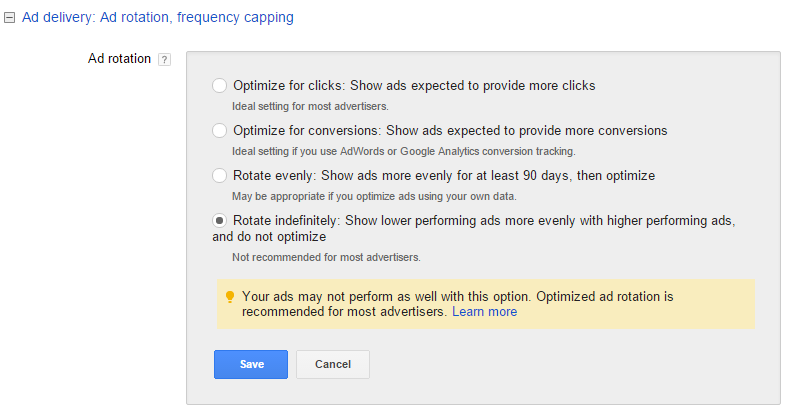Cancel the ad rotation changes
The height and width of the screenshot is (413, 787).
(x=333, y=364)
